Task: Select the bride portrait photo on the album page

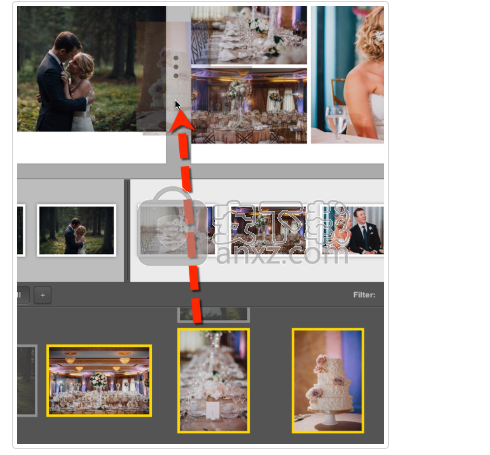Action: point(347,75)
